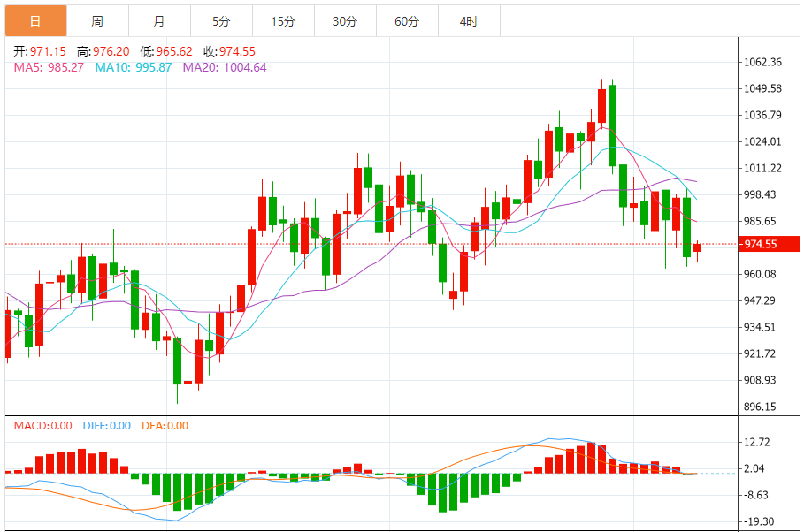Open the 4时 interval tab

pos(469,21)
